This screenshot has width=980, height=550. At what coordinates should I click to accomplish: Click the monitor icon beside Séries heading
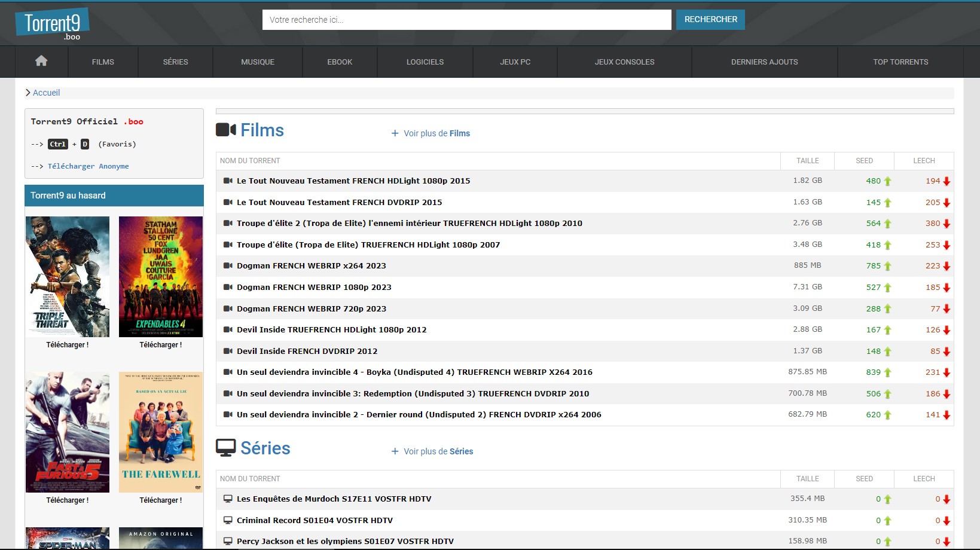[226, 448]
